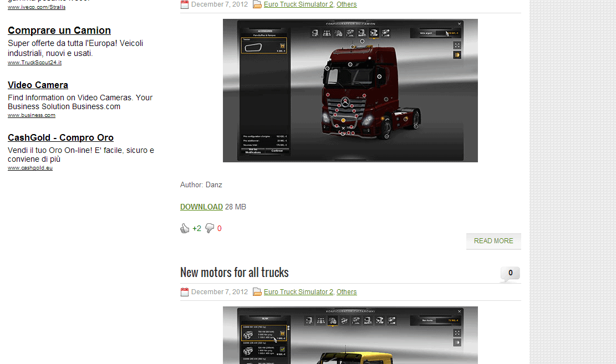Visit the www.iveco.com/Stralis URL link
This screenshot has height=364, width=616.
click(37, 7)
